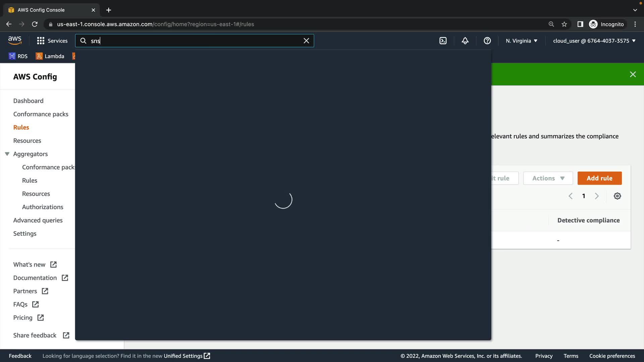This screenshot has width=644, height=362.
Task: Go to Conformance packs in sidebar
Action: [x=41, y=114]
